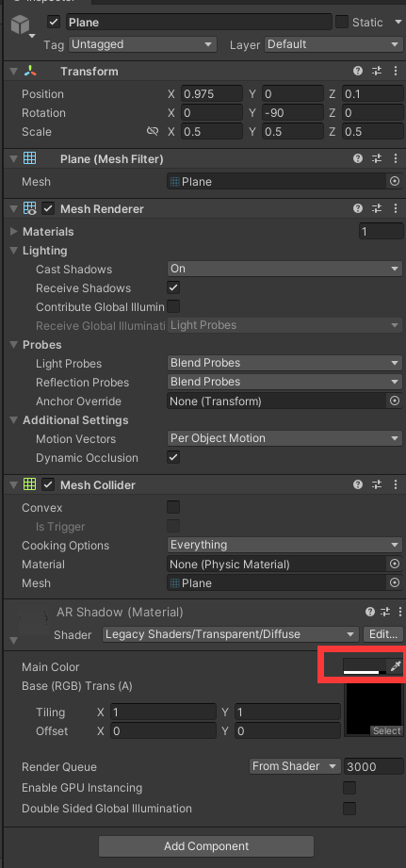Toggle the Receive Shadows checkbox
Image resolution: width=406 pixels, height=868 pixels.
173,287
